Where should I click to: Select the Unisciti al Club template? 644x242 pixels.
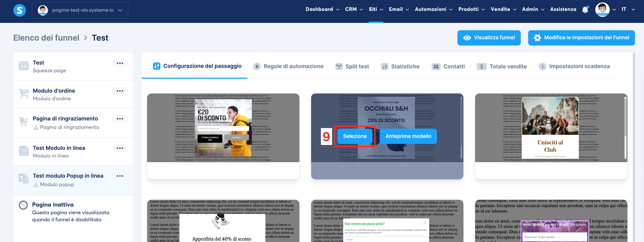point(551,136)
